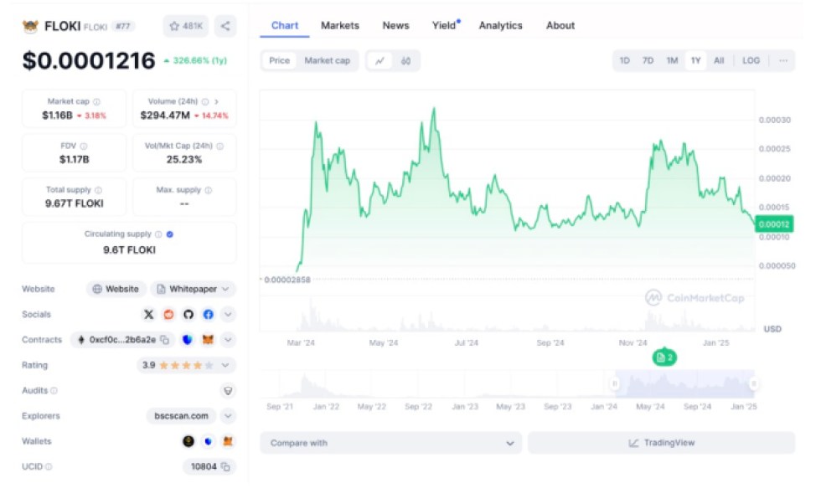Screen dimensions: 821x504
Task: Enable logarithmic scale with LOG toggle
Action: [x=751, y=60]
